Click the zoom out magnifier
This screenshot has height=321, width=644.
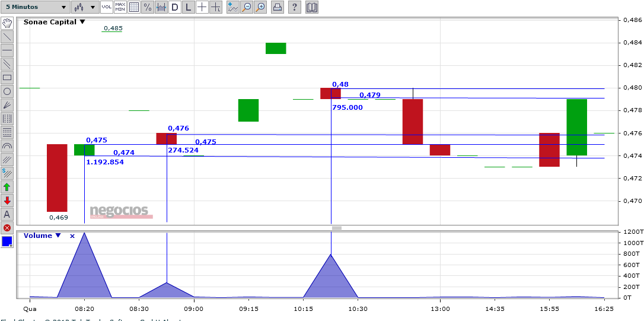pyautogui.click(x=247, y=7)
